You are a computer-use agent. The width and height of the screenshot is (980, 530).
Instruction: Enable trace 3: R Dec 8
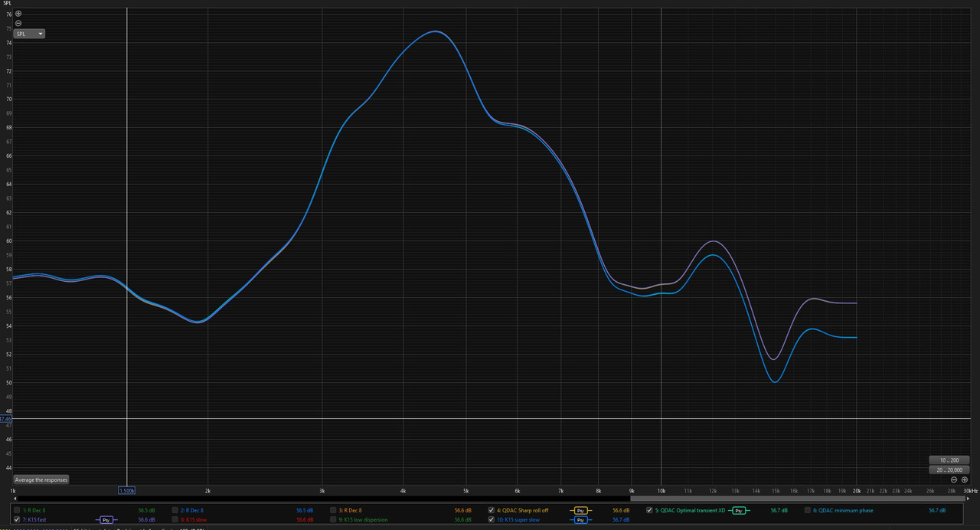click(x=333, y=510)
